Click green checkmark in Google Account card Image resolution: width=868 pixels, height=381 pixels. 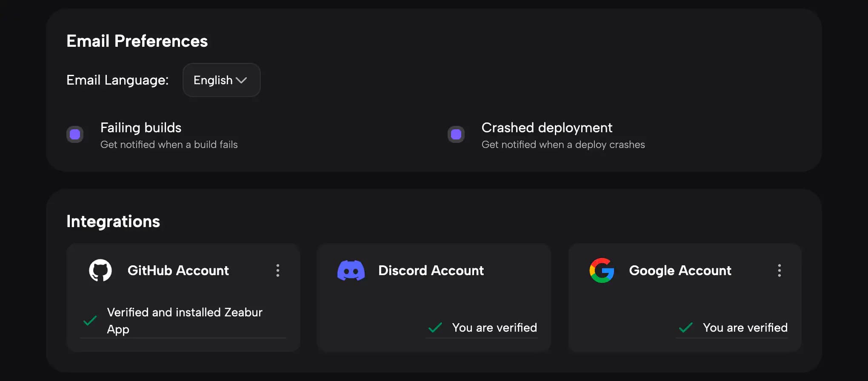point(685,327)
